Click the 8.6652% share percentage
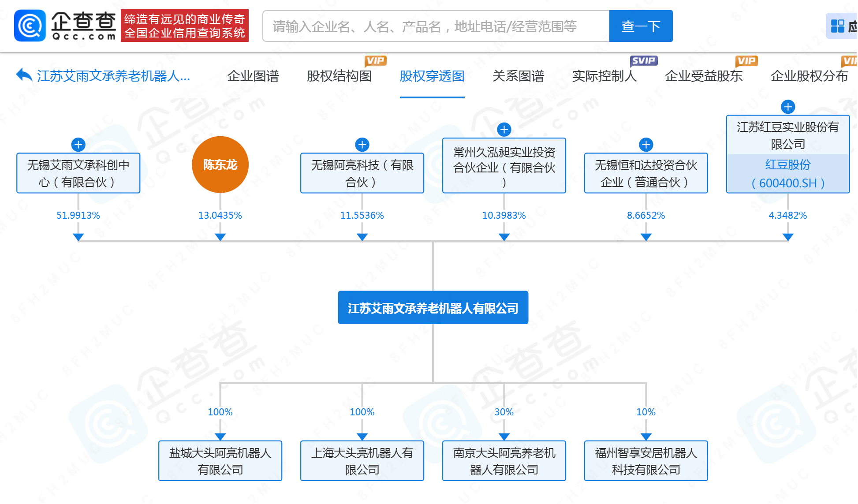This screenshot has width=858, height=504. [x=646, y=215]
